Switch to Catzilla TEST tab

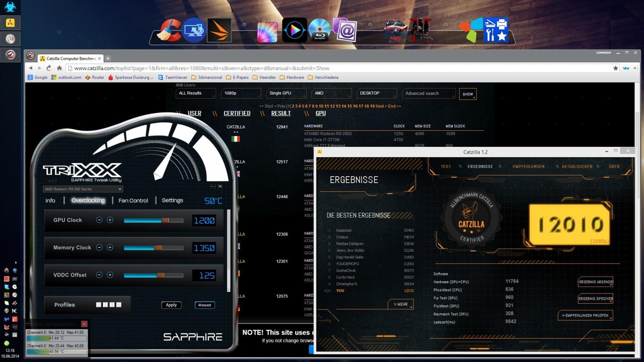tap(446, 167)
